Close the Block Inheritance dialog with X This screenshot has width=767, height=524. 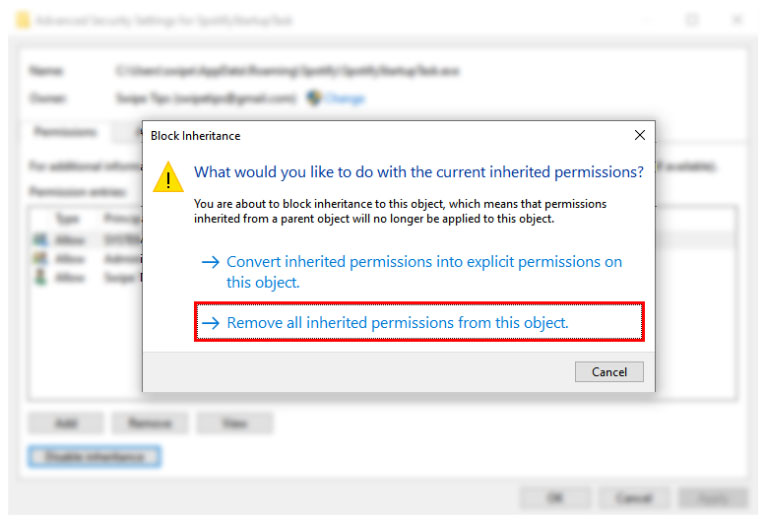[639, 135]
